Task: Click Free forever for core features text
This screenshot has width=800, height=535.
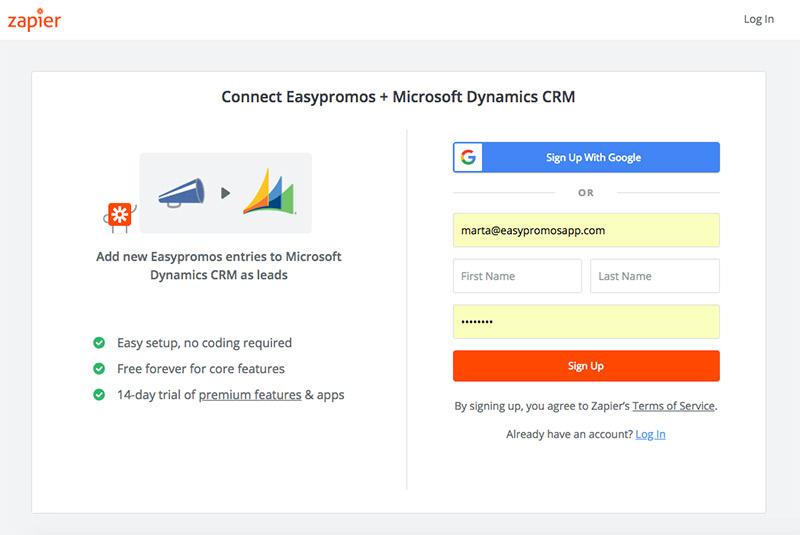Action: point(201,369)
